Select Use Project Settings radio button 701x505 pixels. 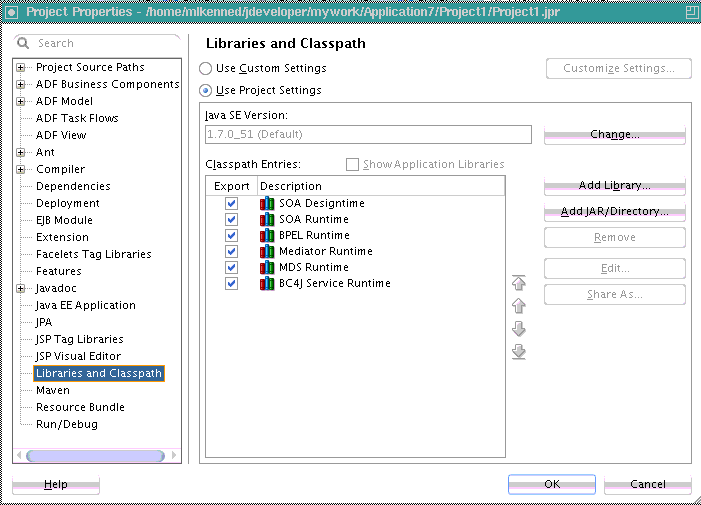(x=205, y=91)
